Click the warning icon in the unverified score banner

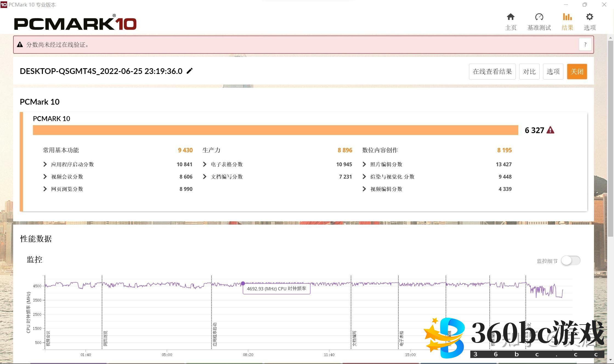pos(20,45)
